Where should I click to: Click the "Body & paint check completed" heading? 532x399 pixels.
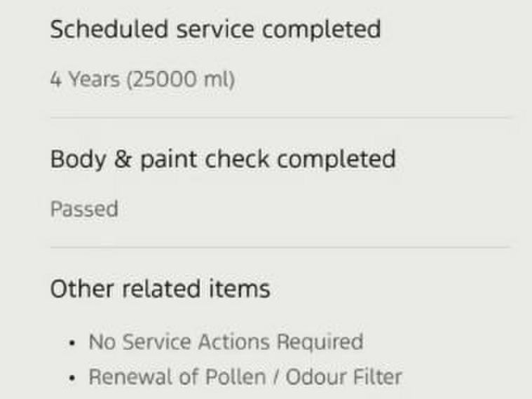pos(223,158)
